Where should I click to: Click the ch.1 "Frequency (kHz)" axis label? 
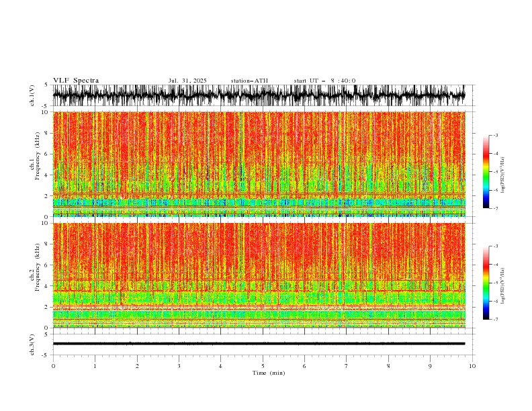[37, 156]
